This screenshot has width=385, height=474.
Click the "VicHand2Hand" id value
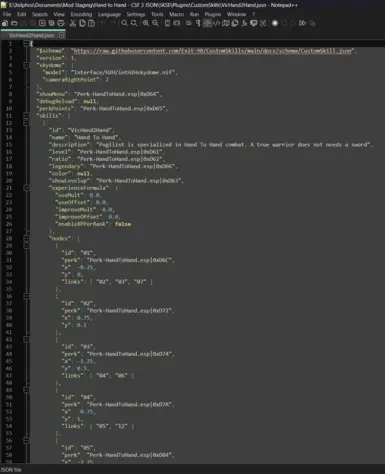pyautogui.click(x=91, y=130)
